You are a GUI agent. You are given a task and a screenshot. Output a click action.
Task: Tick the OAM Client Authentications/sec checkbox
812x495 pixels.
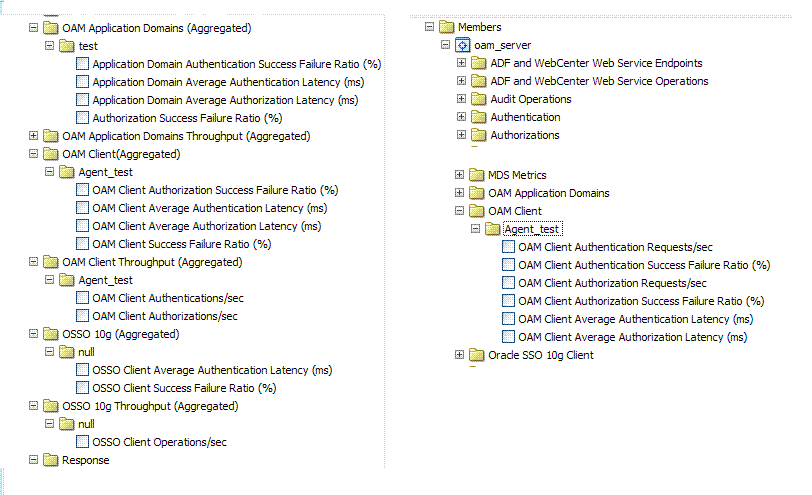(82, 298)
